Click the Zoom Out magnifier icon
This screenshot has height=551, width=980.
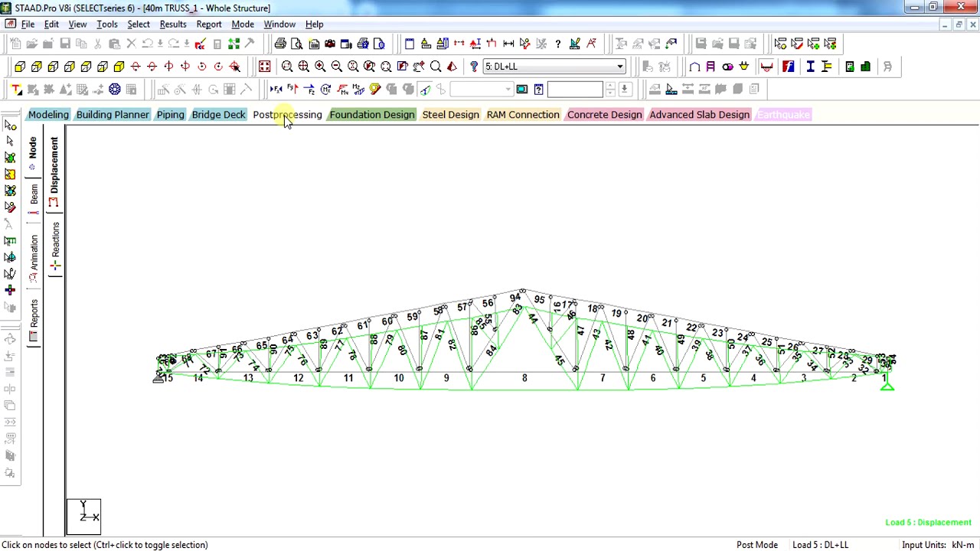(x=336, y=67)
